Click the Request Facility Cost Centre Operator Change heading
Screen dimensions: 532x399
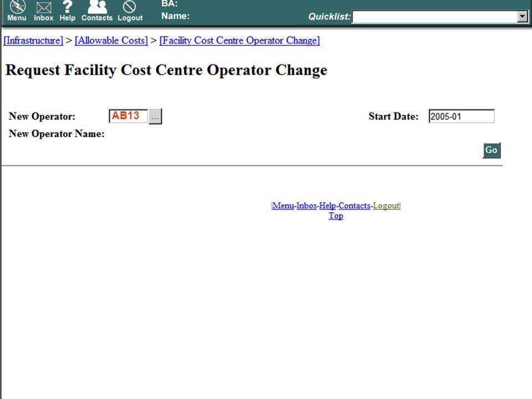coord(167,70)
